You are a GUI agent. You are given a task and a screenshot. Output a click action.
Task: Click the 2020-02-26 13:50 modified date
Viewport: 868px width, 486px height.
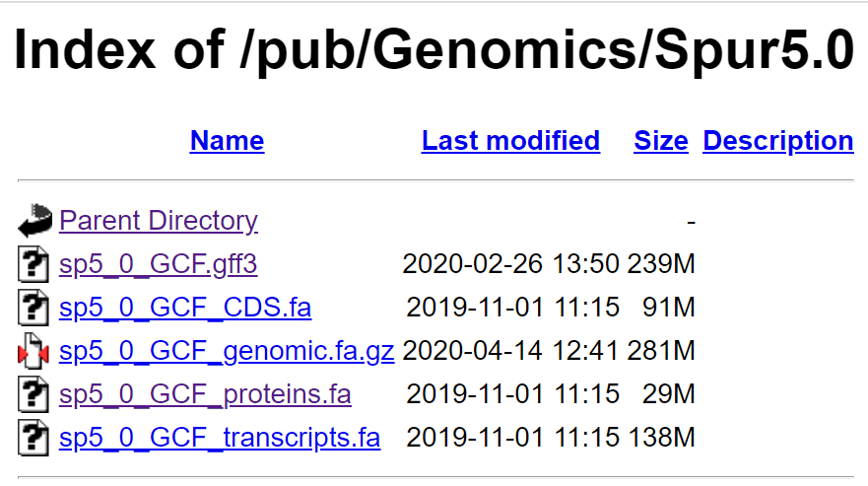[x=510, y=264]
